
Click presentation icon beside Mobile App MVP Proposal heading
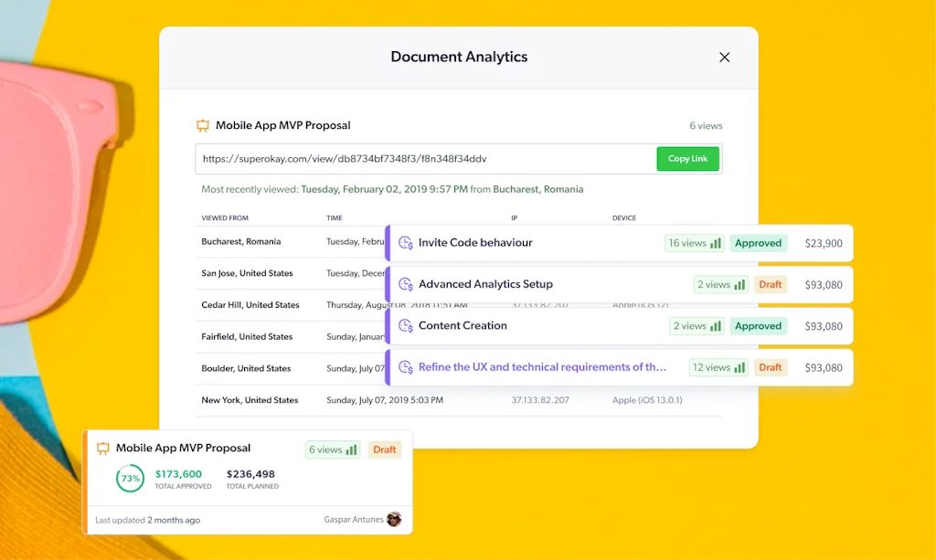click(203, 125)
